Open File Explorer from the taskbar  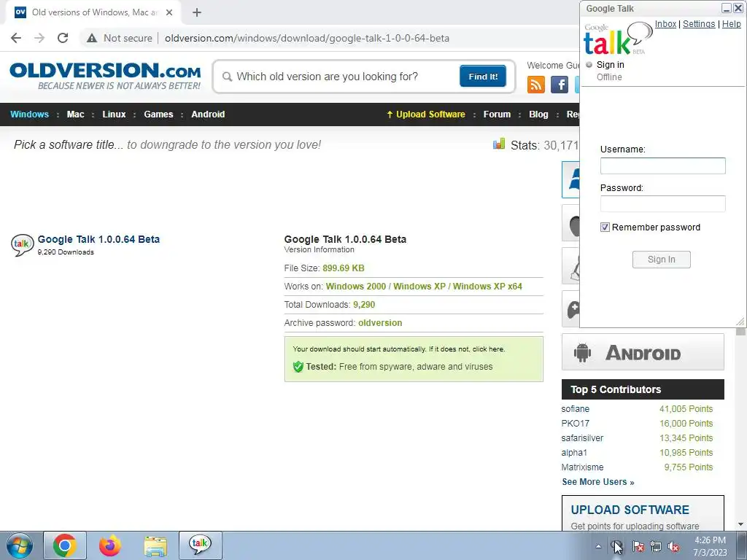point(155,545)
